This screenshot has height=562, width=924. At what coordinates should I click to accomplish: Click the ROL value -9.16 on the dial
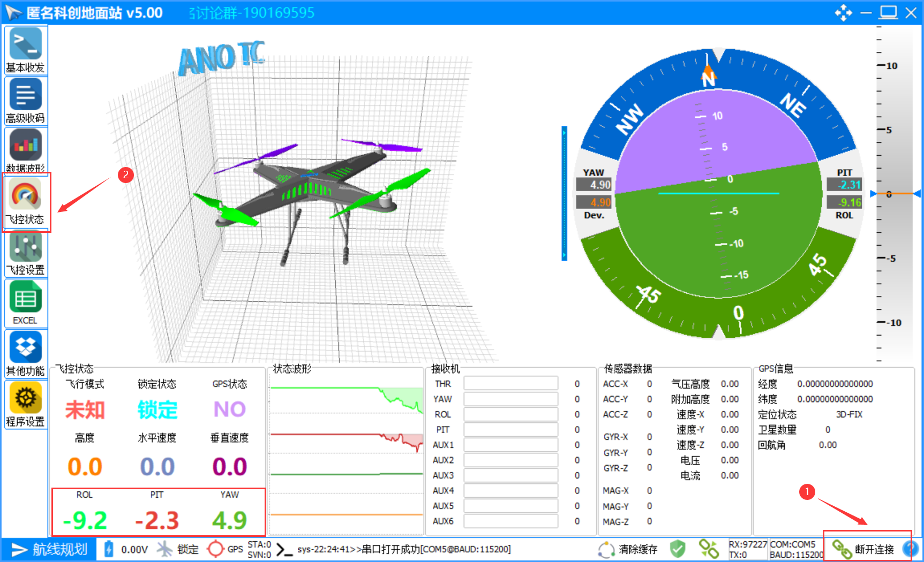[844, 202]
